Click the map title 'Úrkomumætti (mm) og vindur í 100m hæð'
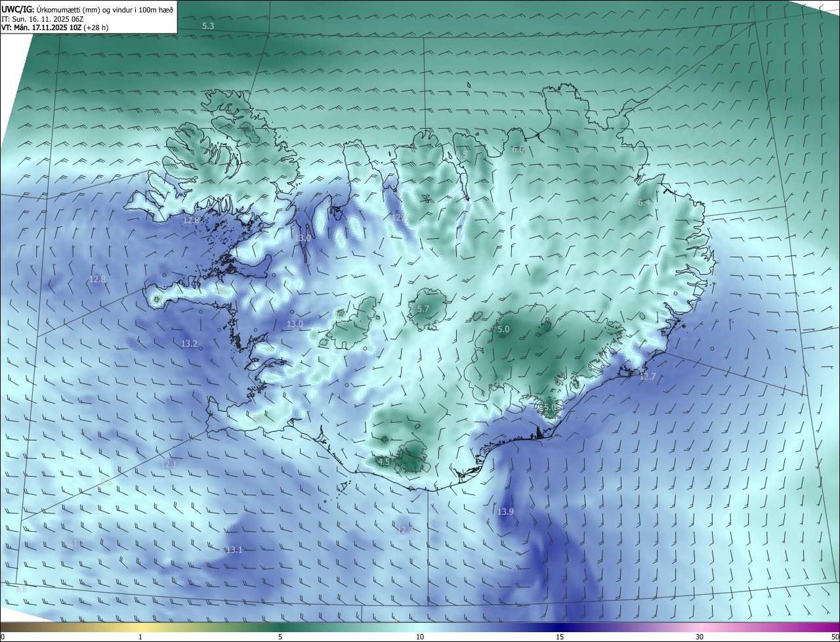 click(x=105, y=9)
